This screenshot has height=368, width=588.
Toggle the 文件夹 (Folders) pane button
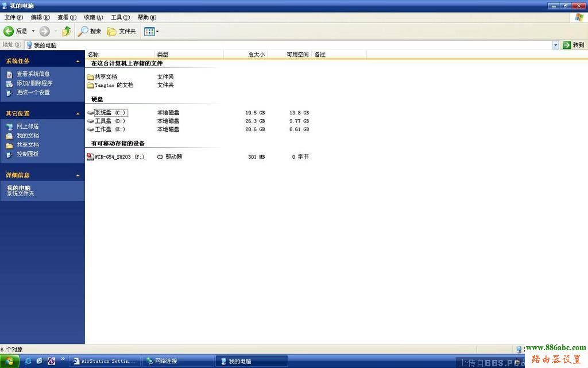tap(122, 31)
